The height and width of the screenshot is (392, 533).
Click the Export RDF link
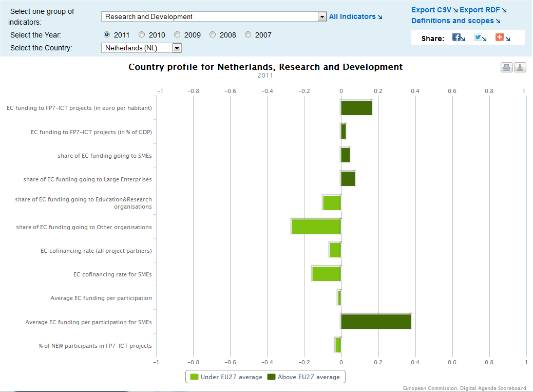(480, 10)
